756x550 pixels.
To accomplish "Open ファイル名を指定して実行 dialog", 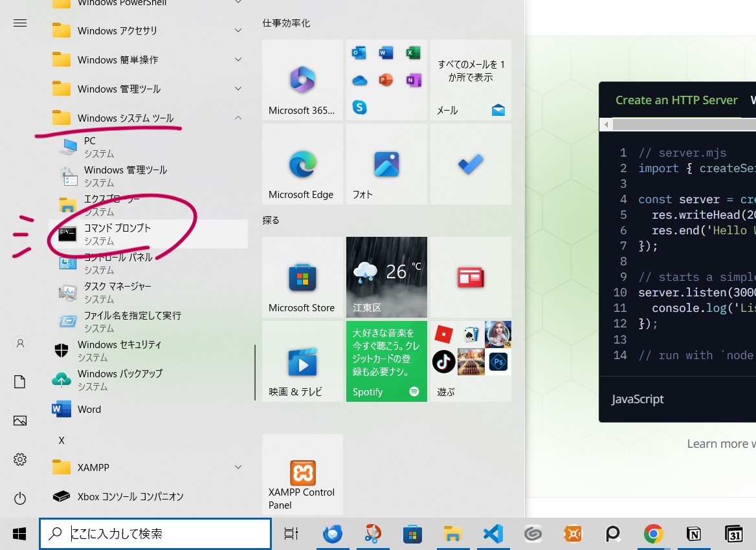I will pyautogui.click(x=148, y=322).
